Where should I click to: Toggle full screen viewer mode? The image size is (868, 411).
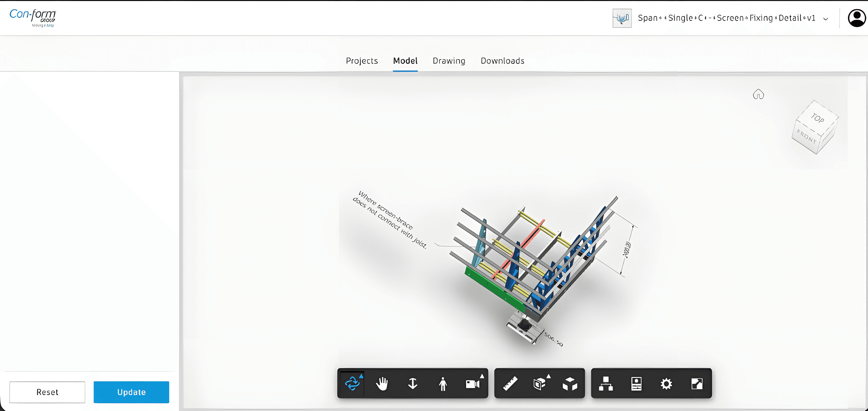[x=697, y=384]
